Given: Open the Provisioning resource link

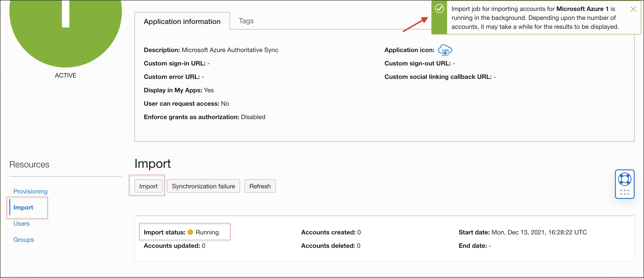Looking at the screenshot, I should (30, 192).
